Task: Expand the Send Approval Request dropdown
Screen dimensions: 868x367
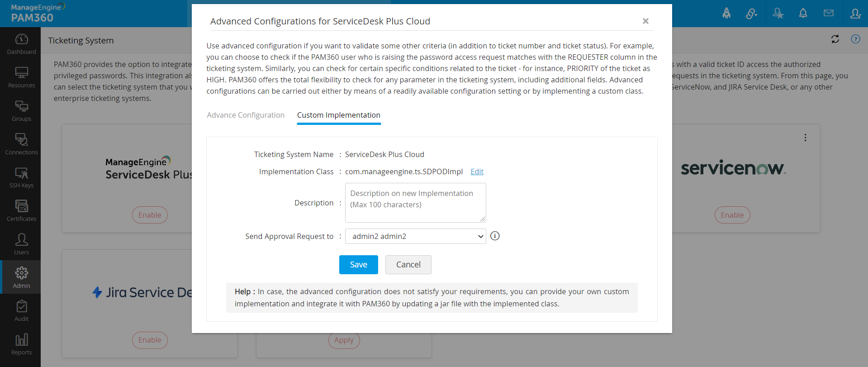Action: pos(415,236)
